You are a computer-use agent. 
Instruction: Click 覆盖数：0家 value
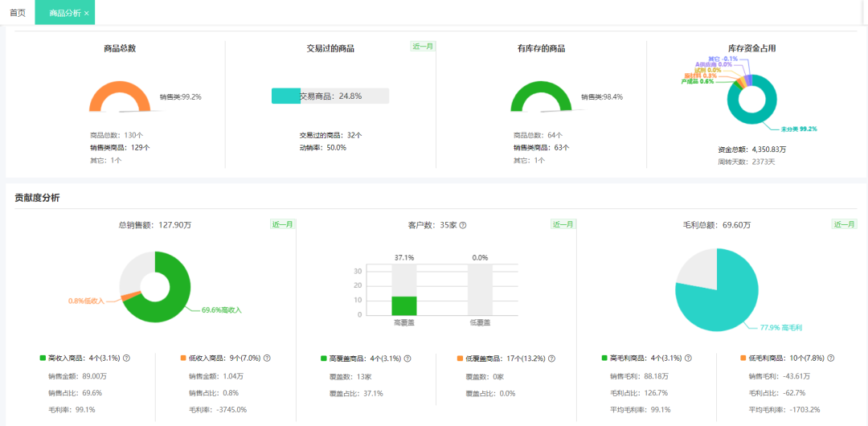[485, 377]
